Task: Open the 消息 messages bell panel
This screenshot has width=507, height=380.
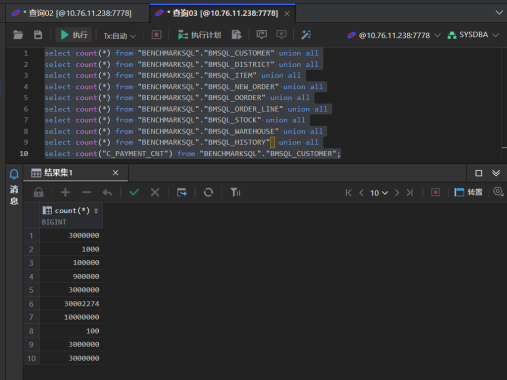Action: [14, 187]
